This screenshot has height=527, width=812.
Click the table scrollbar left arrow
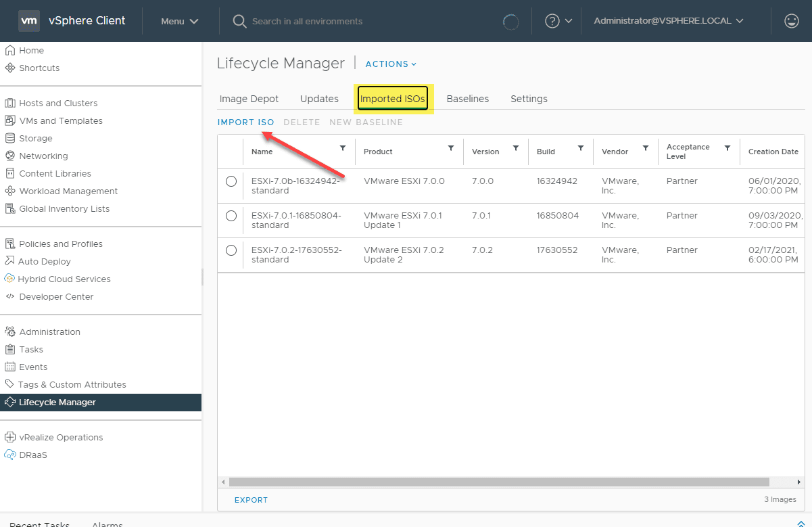(223, 482)
